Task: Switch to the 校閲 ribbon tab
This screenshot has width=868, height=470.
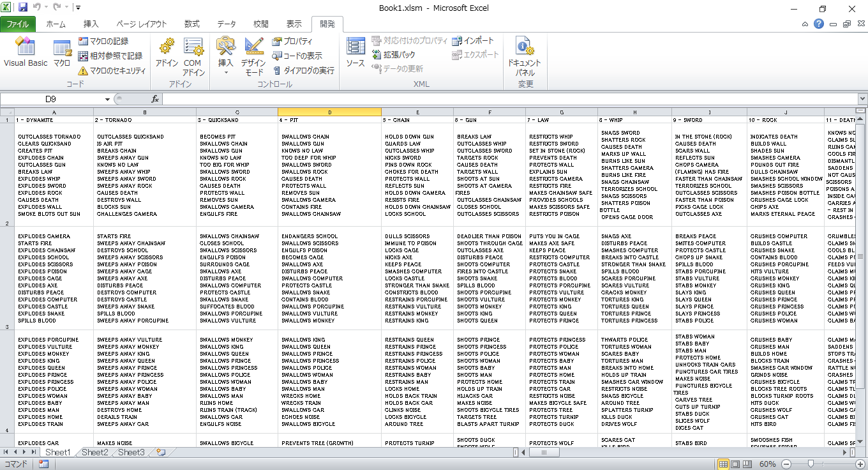Action: tap(260, 24)
